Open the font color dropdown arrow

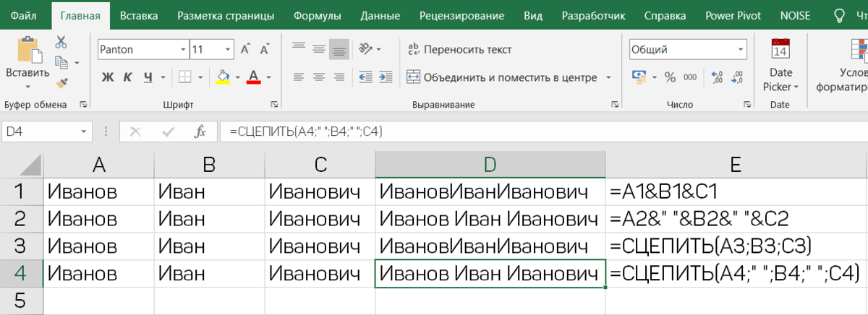[x=268, y=77]
